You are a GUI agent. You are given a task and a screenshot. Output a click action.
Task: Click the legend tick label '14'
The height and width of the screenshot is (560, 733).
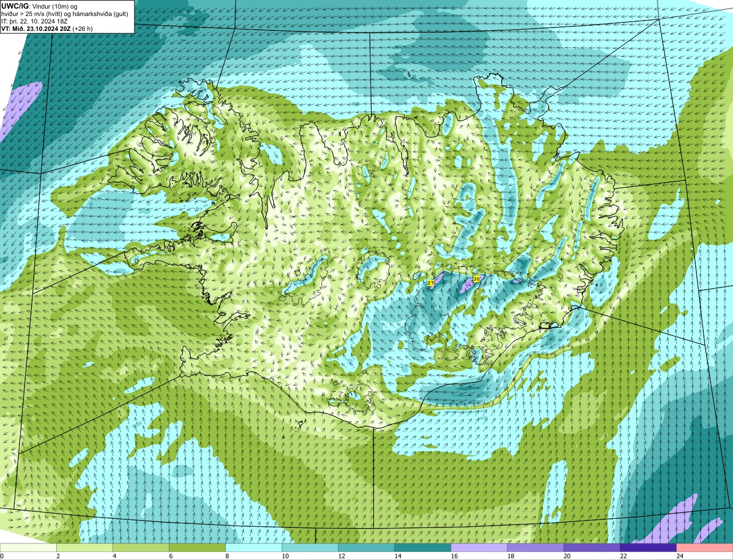(398, 556)
